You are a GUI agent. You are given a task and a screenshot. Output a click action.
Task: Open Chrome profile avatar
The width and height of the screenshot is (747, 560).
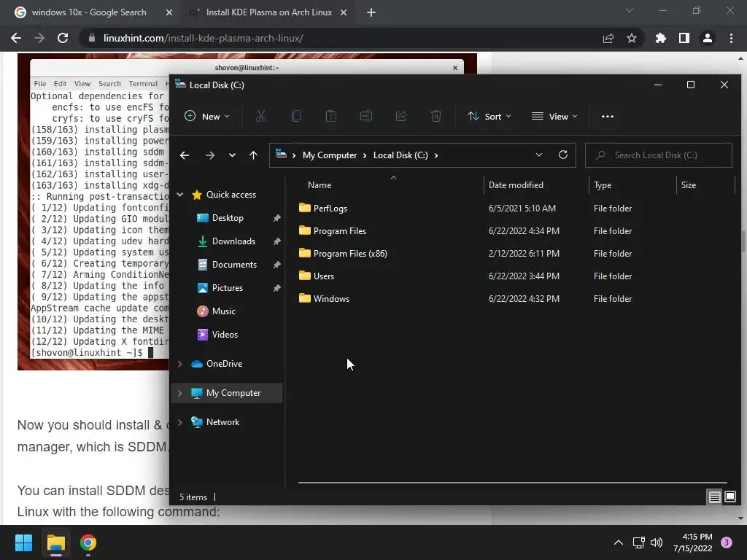708,38
